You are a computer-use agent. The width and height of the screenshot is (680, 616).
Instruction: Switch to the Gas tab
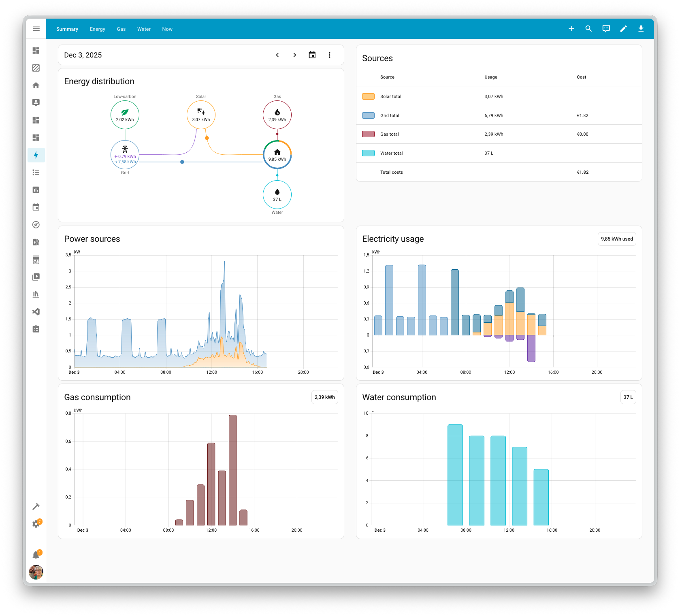tap(121, 29)
